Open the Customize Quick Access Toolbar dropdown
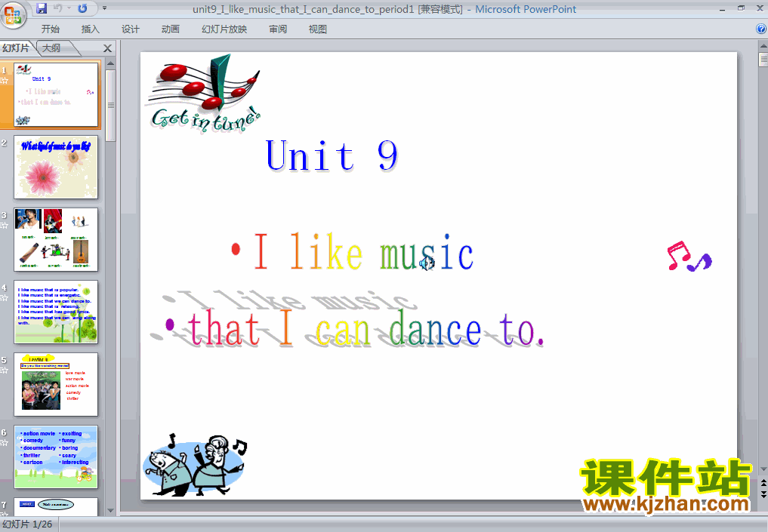This screenshot has width=768, height=532. [104, 8]
